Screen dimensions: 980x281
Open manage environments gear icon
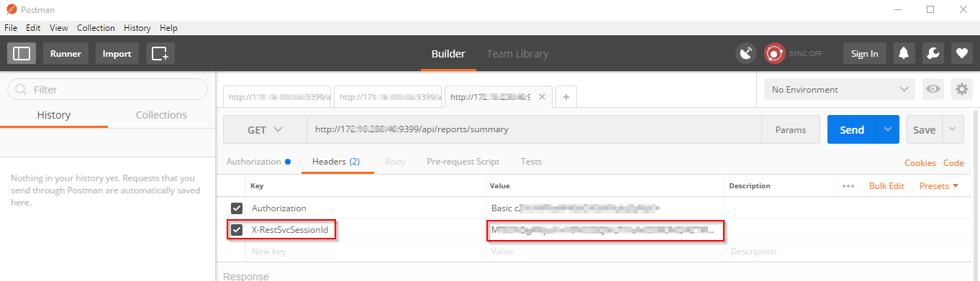pyautogui.click(x=961, y=89)
